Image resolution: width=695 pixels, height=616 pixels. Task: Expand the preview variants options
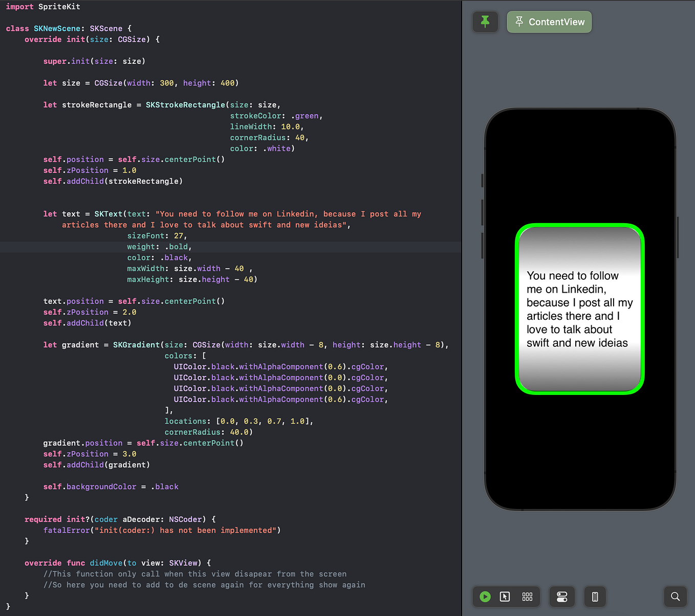[x=528, y=596]
